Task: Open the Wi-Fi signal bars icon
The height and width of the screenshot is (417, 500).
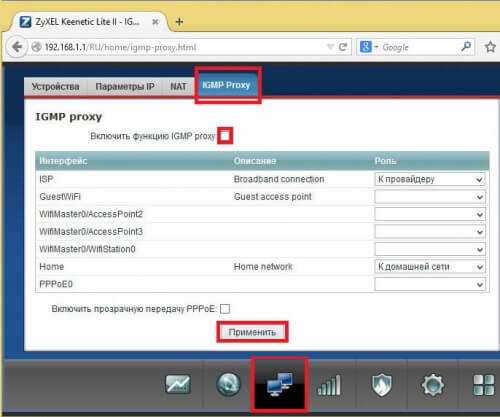Action: pyautogui.click(x=329, y=385)
